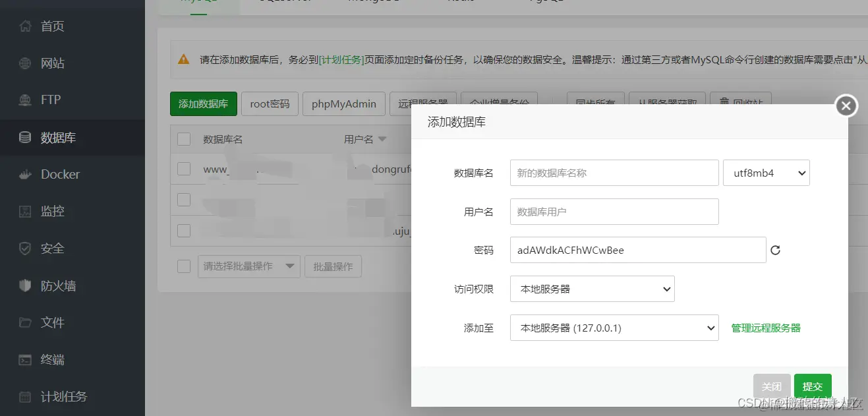Check the select-all checkbox in table header

183,138
